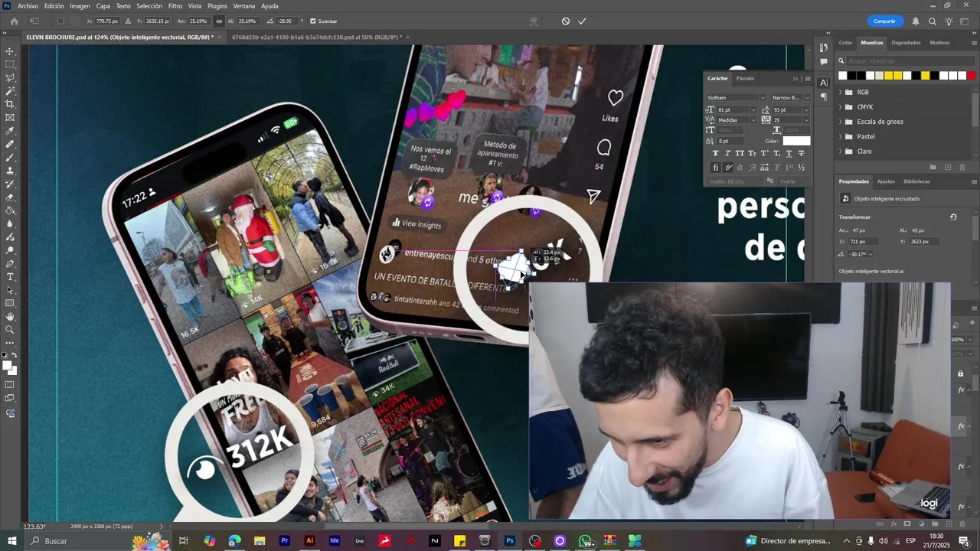The width and height of the screenshot is (980, 551).
Task: Open the Photoshop search icon
Action: (x=933, y=21)
